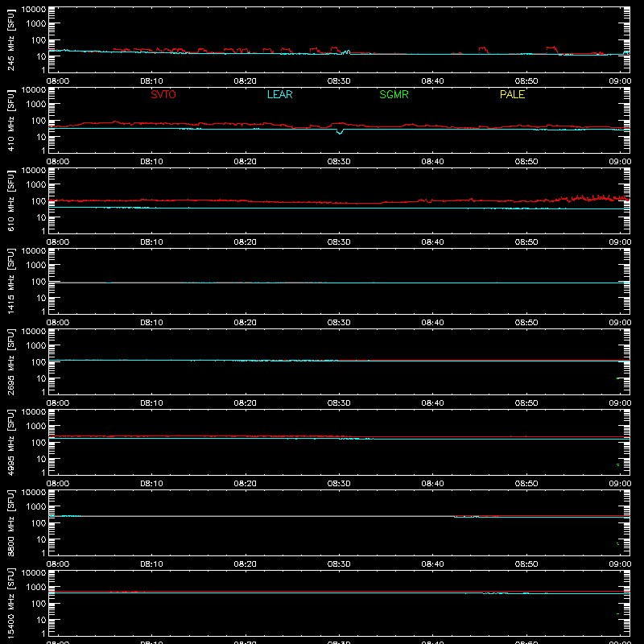Click 09:00 time label below 4995 MHz panel

pyautogui.click(x=620, y=484)
